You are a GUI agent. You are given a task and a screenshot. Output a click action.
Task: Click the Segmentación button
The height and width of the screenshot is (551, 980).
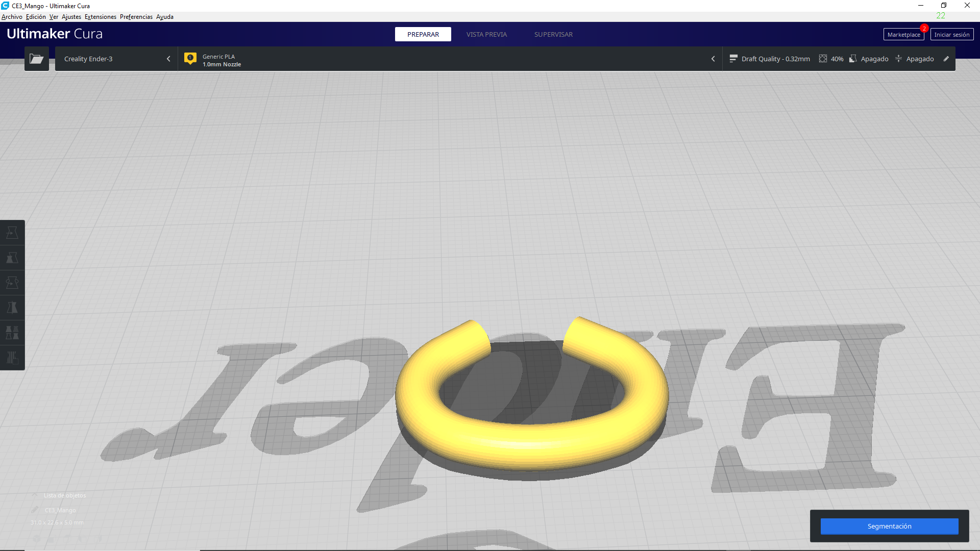coord(889,526)
